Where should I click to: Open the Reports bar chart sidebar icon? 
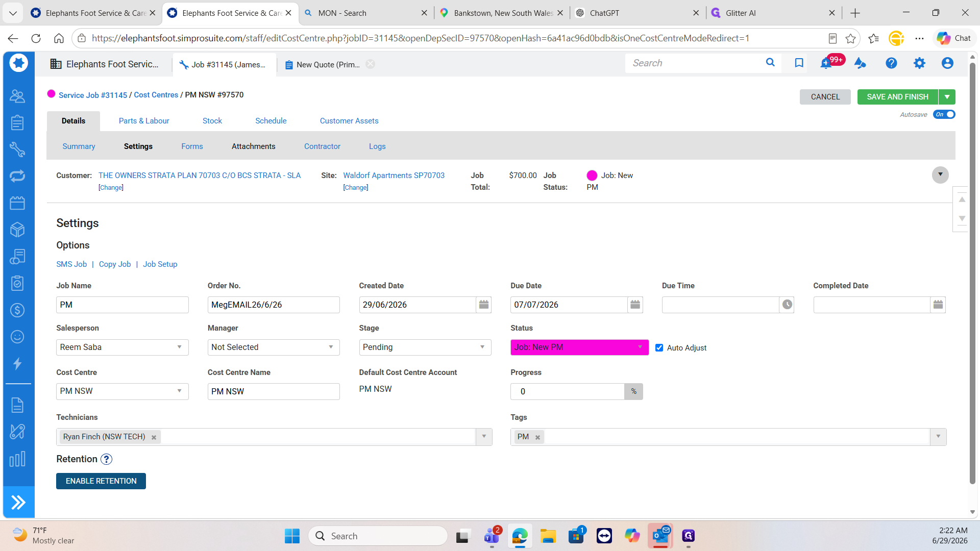17,459
